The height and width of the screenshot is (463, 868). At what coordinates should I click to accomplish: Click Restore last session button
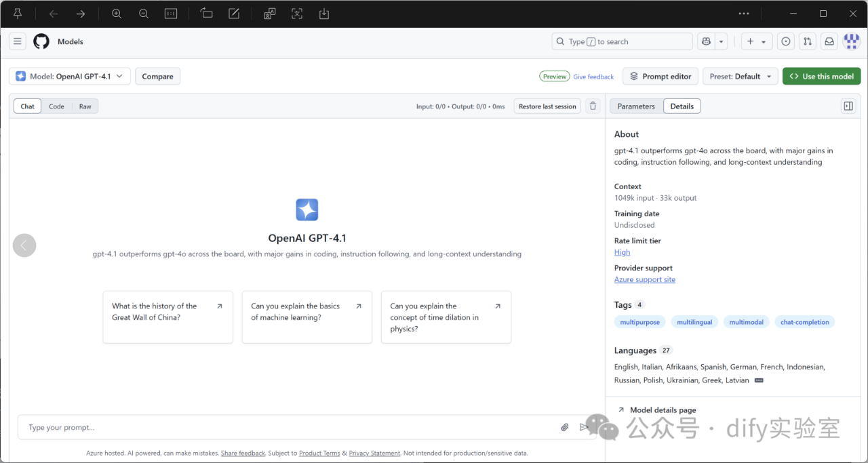pyautogui.click(x=547, y=106)
